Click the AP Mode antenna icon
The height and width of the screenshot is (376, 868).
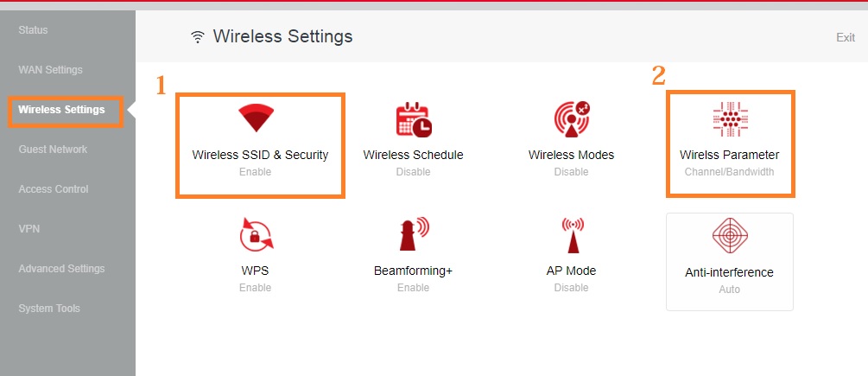click(x=572, y=235)
